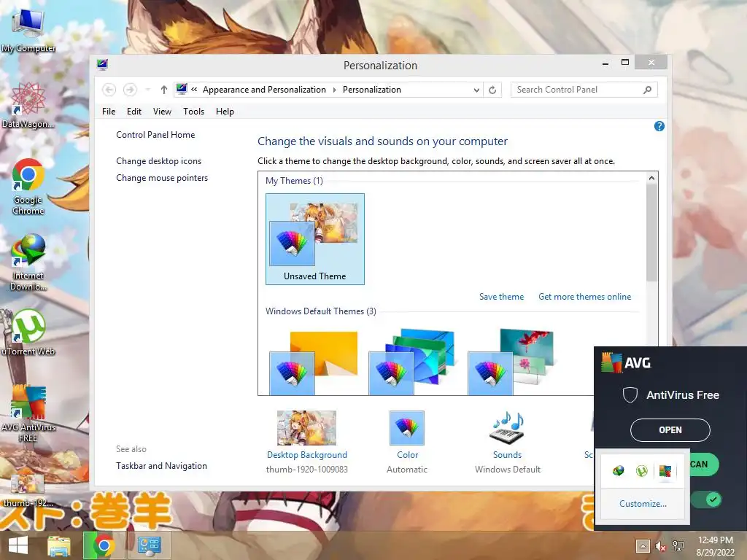Click the themes list scroll-up arrow
Viewport: 747px width, 560px height.
(651, 178)
